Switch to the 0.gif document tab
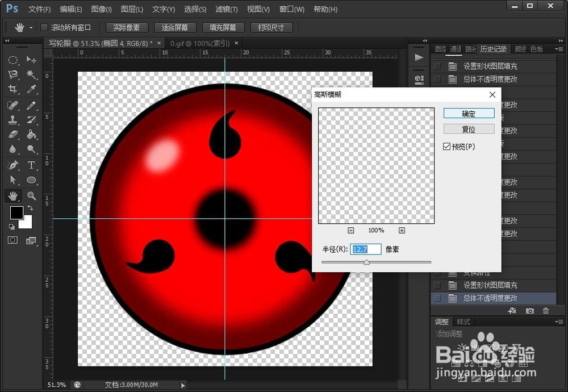Image resolution: width=568 pixels, height=392 pixels. 200,44
